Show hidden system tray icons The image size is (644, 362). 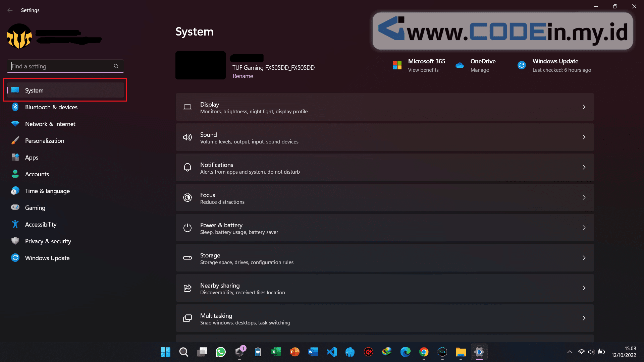click(x=570, y=352)
